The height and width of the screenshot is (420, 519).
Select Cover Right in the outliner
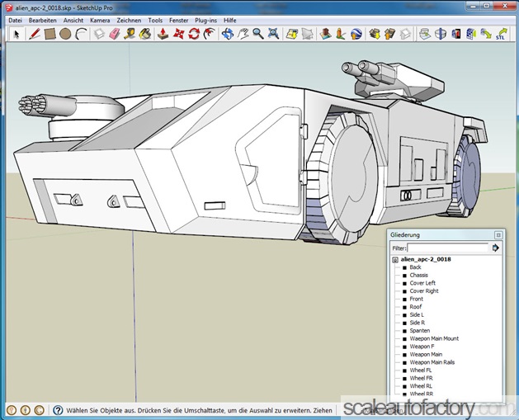click(x=424, y=291)
